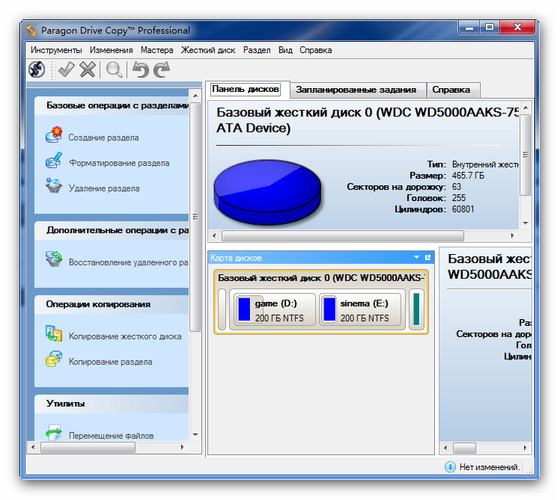Collapse Операции копирования section header
The height and width of the screenshot is (500, 560).
coord(111,304)
